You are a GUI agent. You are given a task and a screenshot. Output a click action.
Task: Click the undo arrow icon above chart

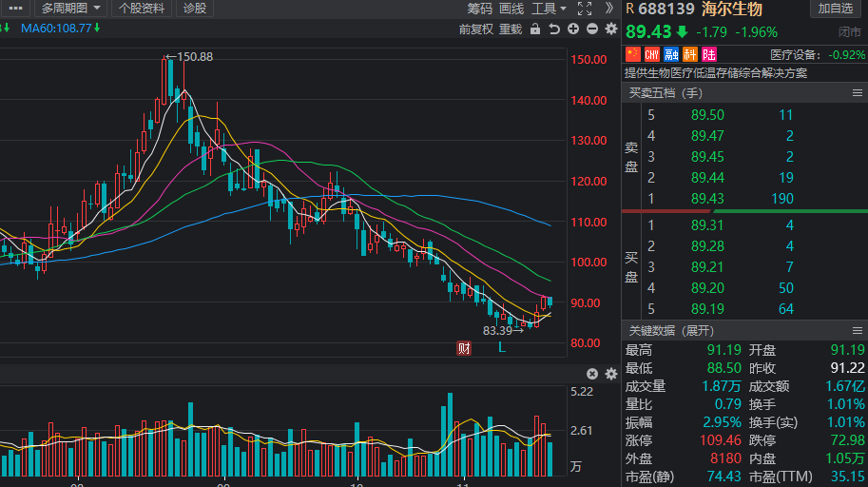[x=554, y=29]
